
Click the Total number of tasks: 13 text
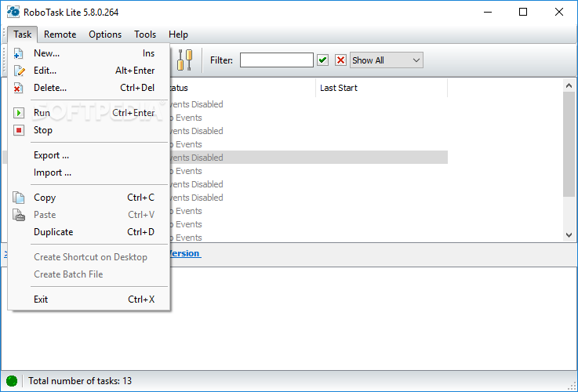(80, 380)
